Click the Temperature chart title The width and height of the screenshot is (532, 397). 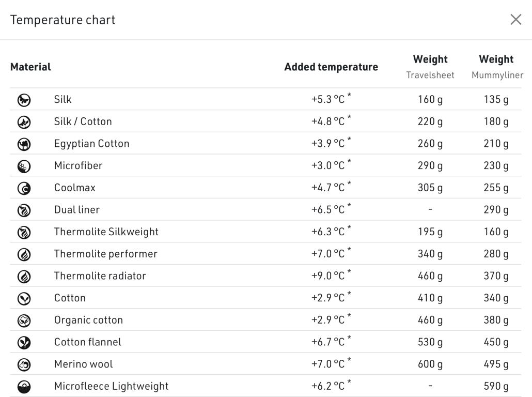63,20
